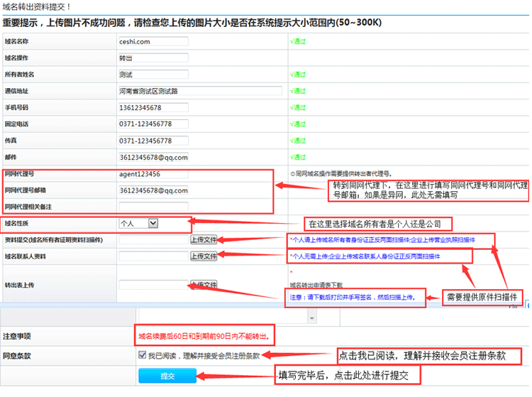
Task: Click the 同网代理号 field with agent123456
Action: point(153,174)
